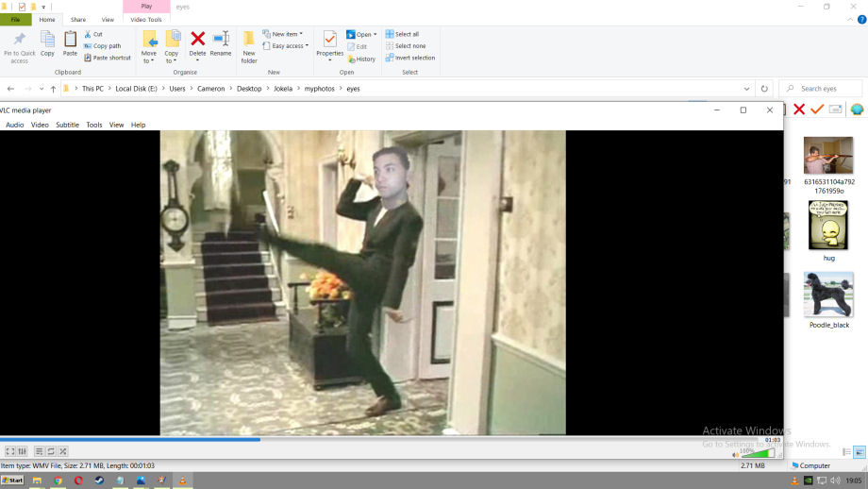The height and width of the screenshot is (489, 868).
Task: Open Opera from the taskbar
Action: (x=78, y=481)
